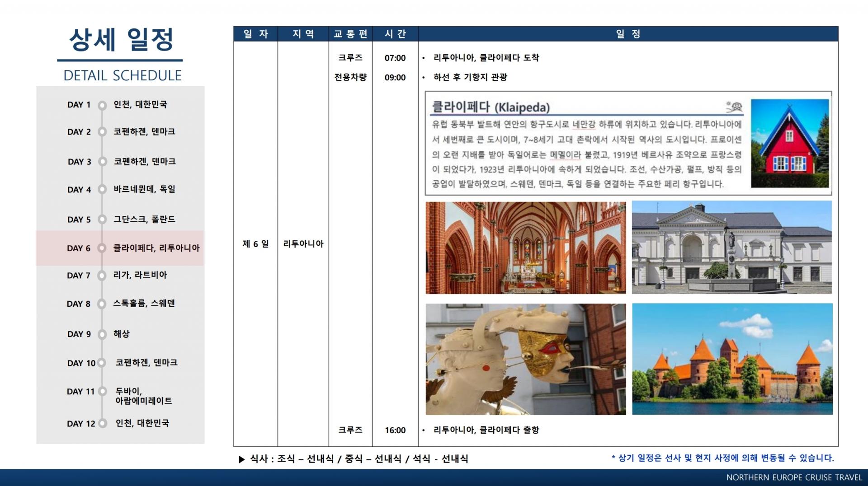868x486 pixels.
Task: Click the 교 통 편 column header
Action: click(350, 34)
